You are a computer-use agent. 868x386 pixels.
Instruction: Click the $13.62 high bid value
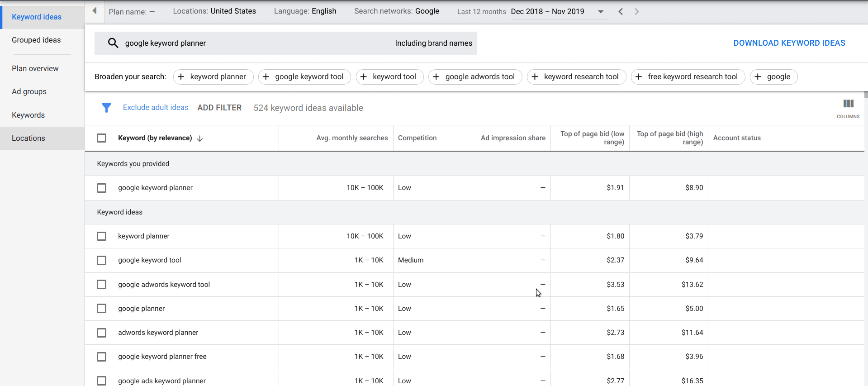pos(692,285)
